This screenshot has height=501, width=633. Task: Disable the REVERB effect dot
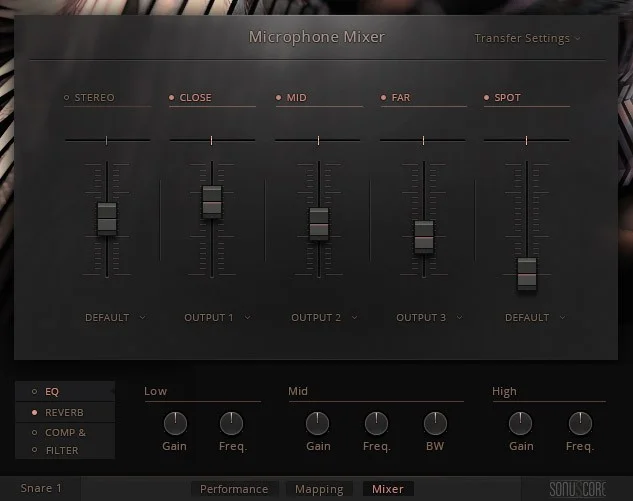click(x=34, y=413)
